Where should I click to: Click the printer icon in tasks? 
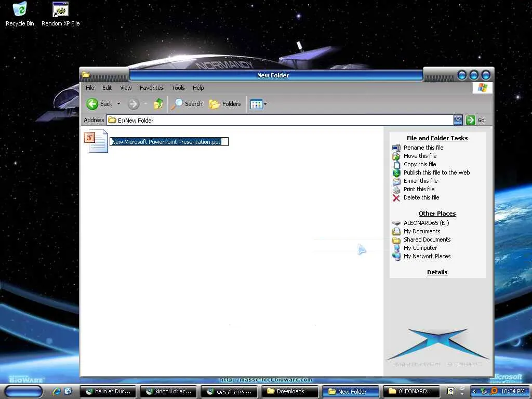pos(396,189)
